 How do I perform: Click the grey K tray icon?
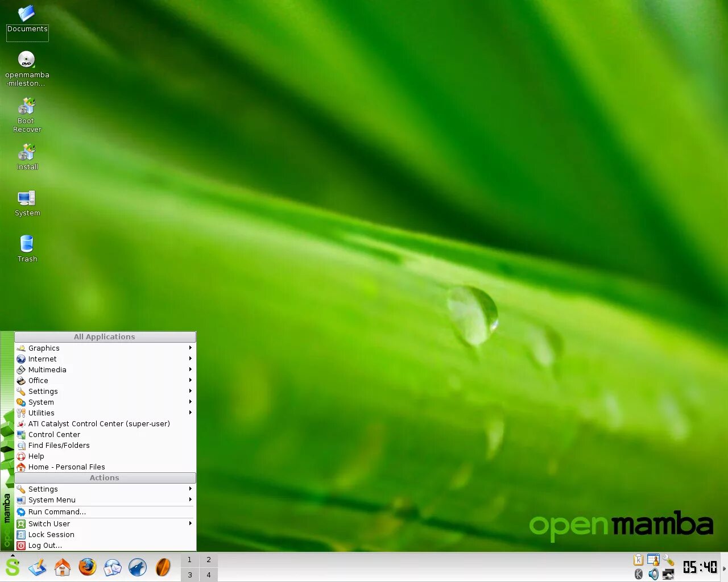point(638,574)
